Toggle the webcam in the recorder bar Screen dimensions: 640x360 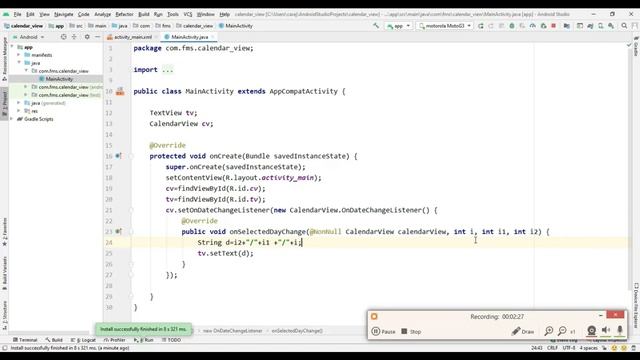(591, 331)
